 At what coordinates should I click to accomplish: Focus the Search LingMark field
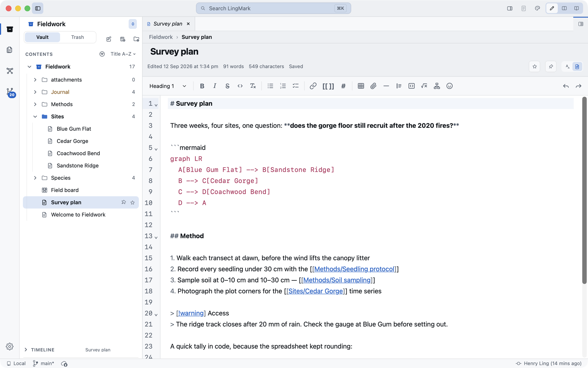(x=273, y=8)
